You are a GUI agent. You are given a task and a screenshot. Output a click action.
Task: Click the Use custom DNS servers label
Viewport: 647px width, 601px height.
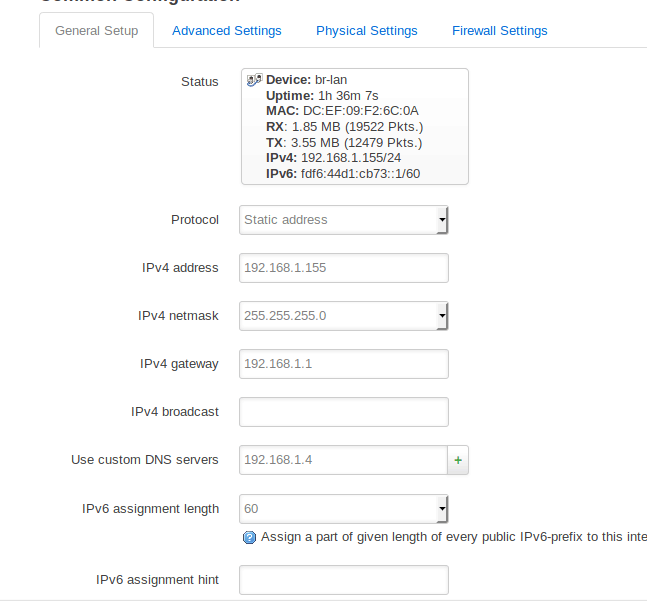point(144,460)
